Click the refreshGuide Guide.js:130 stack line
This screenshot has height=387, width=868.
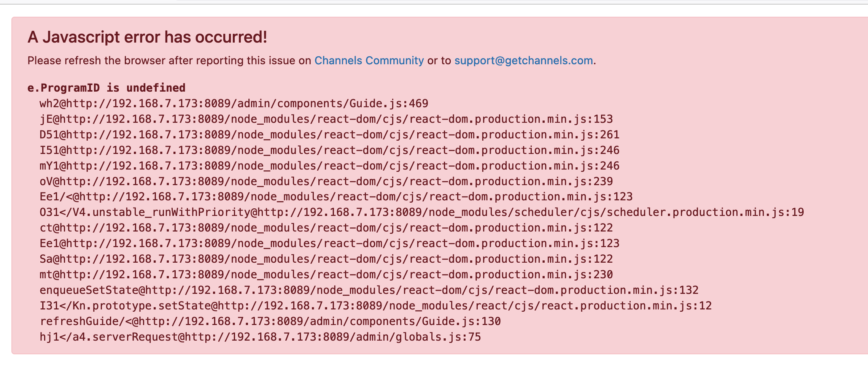point(270,321)
